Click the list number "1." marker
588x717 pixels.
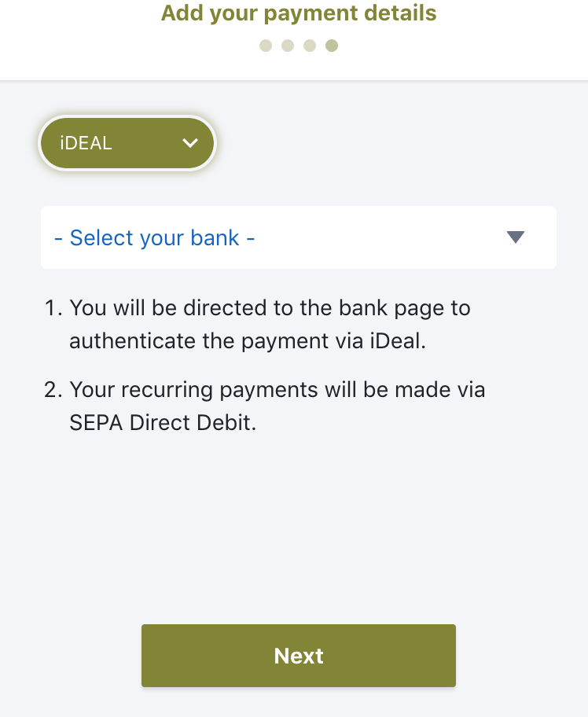point(53,307)
